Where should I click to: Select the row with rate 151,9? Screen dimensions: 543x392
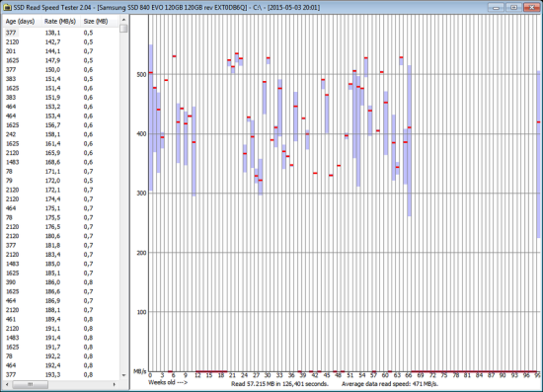(x=60, y=98)
